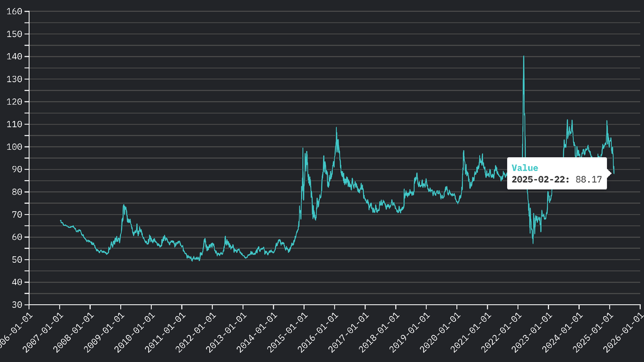The image size is (644, 362).
Task: Click the 'Value' series label in tooltip
Action: tap(524, 168)
